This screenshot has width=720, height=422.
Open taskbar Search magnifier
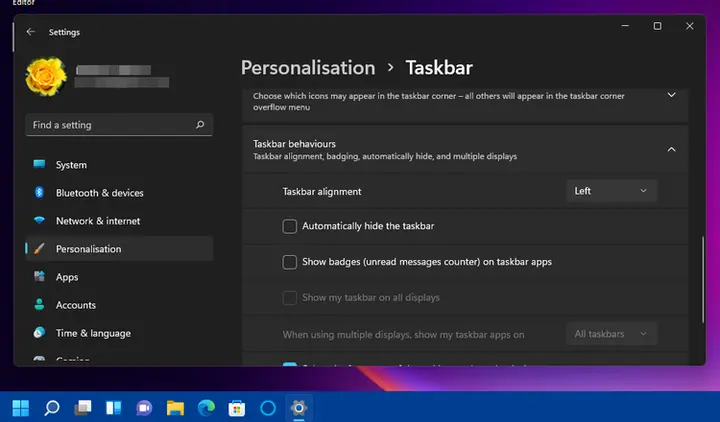[x=51, y=407]
